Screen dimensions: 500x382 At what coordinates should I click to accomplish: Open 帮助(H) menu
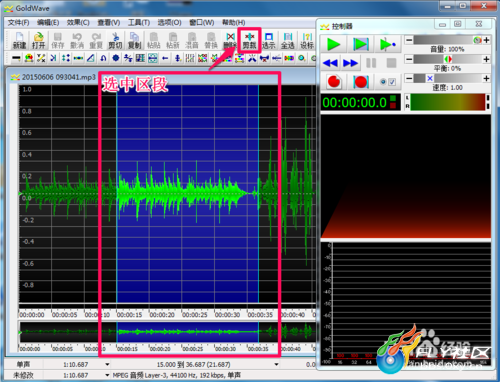(x=234, y=22)
